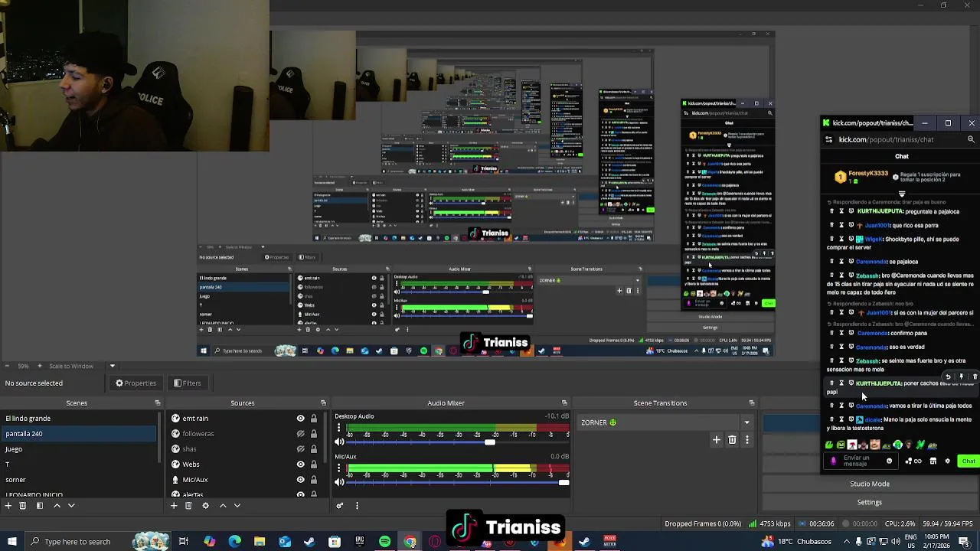This screenshot has height=551, width=980.
Task: Unlock the Webs source
Action: point(313,465)
